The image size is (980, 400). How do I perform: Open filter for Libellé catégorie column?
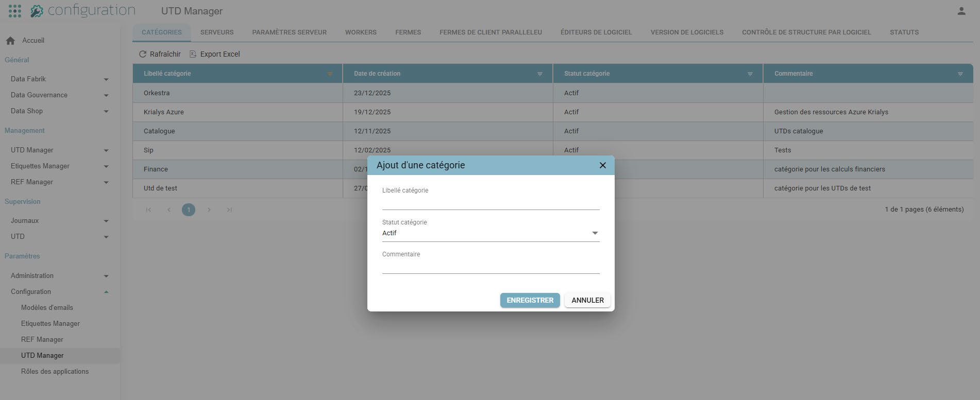pos(330,74)
